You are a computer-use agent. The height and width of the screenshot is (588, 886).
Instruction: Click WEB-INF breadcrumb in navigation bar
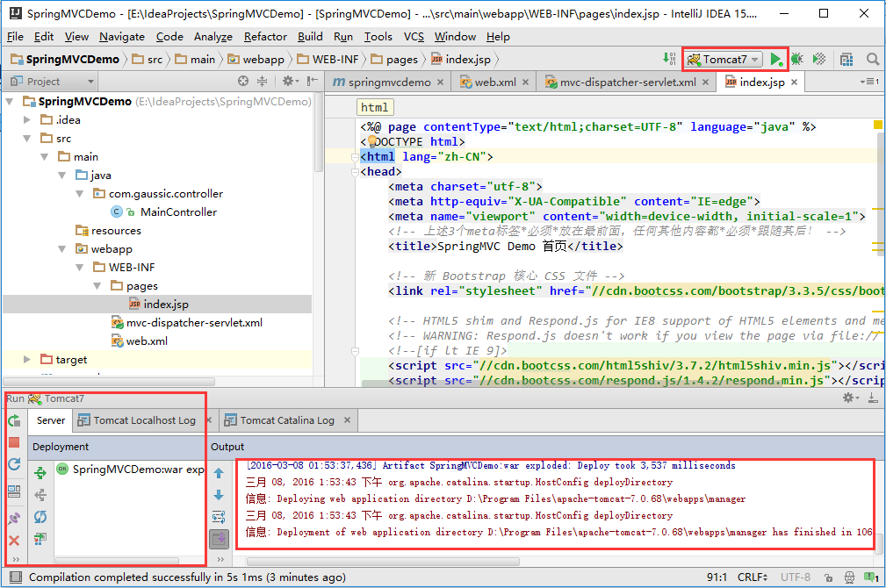pos(335,60)
